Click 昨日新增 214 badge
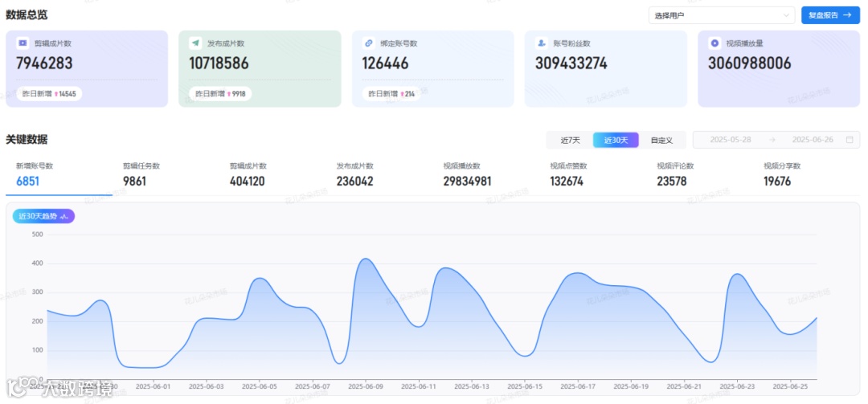This screenshot has height=404, width=868. (392, 94)
